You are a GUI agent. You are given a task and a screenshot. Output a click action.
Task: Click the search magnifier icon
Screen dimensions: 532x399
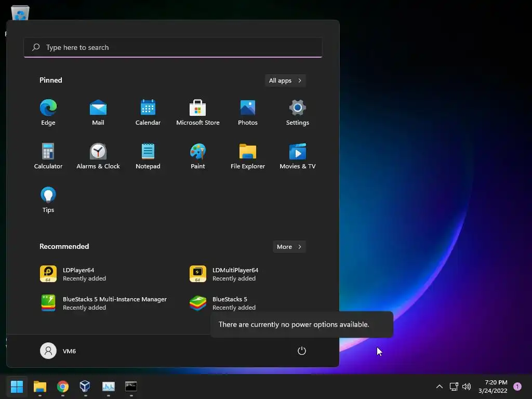[x=36, y=47]
